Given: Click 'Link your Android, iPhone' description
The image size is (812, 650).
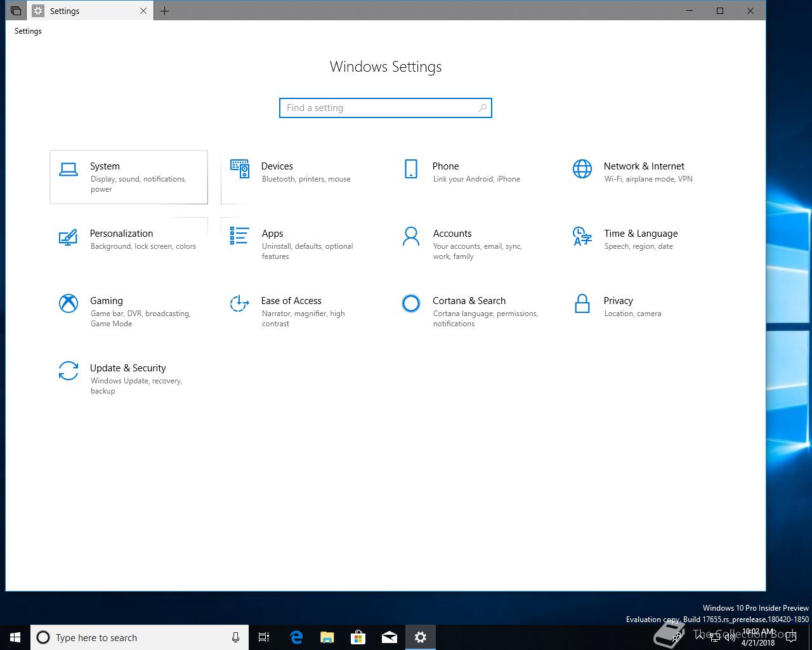Looking at the screenshot, I should (x=476, y=179).
